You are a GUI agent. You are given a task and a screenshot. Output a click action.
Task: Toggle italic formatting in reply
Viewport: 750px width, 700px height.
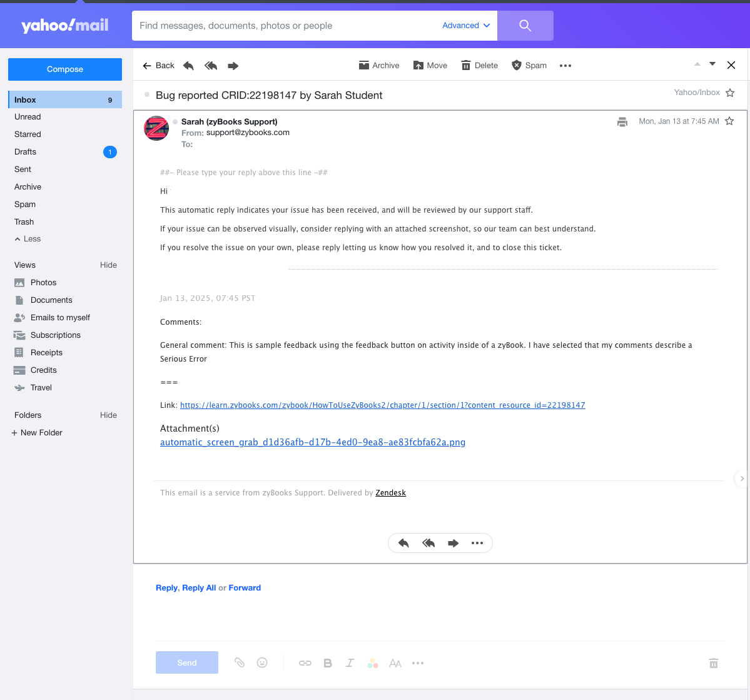[x=350, y=663]
